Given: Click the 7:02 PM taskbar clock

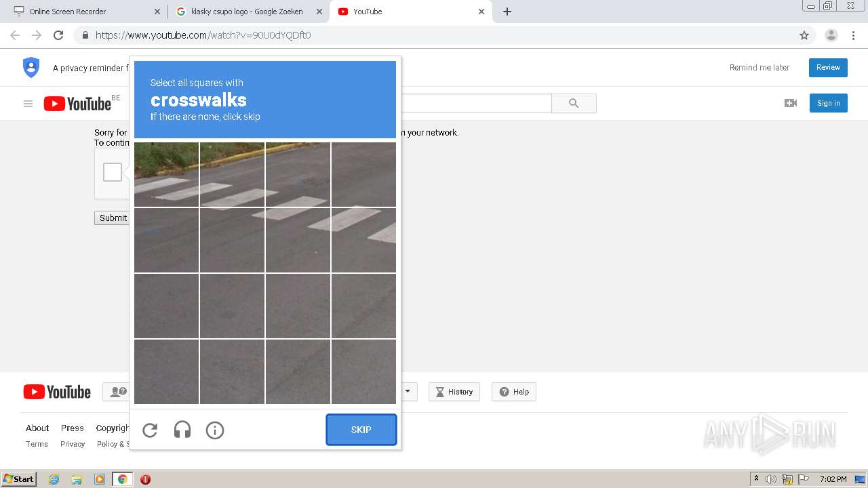Looking at the screenshot, I should click(x=833, y=479).
